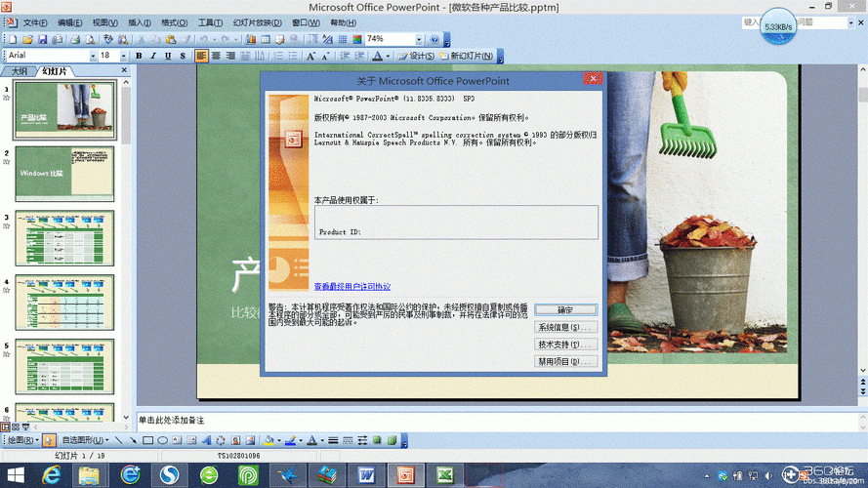Open formatting toolbar Font Color dropdown arrow
Image resolution: width=868 pixels, height=488 pixels.
pyautogui.click(x=388, y=56)
